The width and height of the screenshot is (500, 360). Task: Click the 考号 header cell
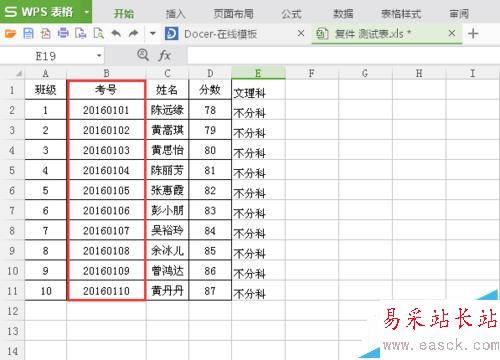point(106,90)
